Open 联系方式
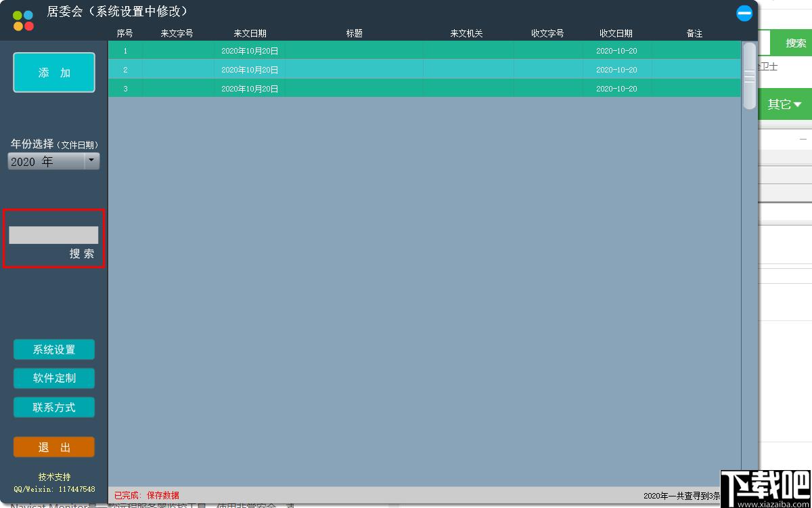 point(54,407)
